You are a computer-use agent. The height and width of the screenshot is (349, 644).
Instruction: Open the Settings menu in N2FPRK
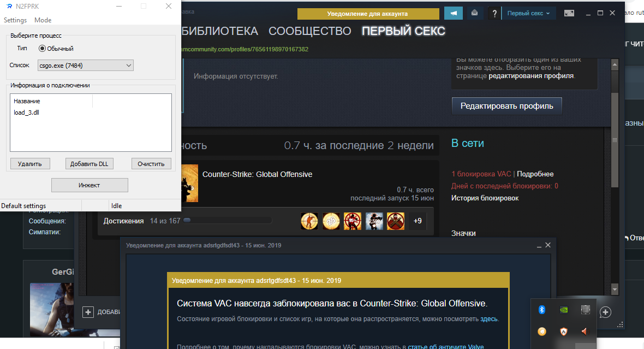point(15,20)
